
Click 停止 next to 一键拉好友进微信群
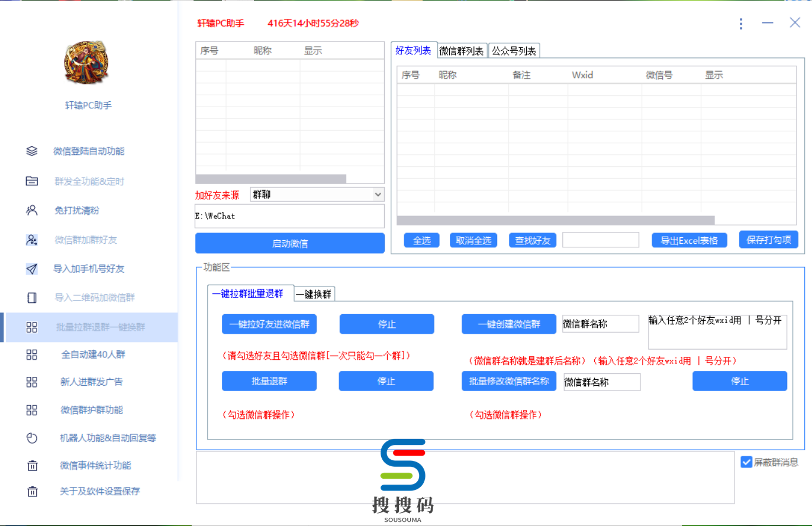click(386, 324)
